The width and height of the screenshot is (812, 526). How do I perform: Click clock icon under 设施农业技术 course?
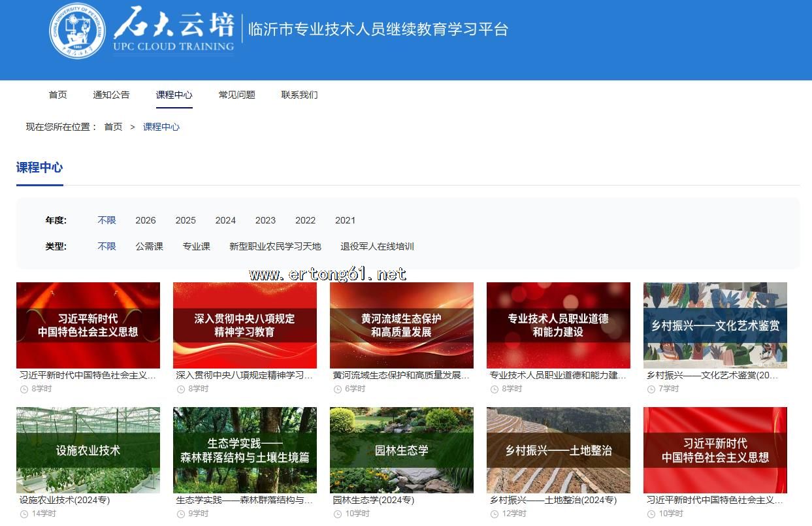pos(24,514)
